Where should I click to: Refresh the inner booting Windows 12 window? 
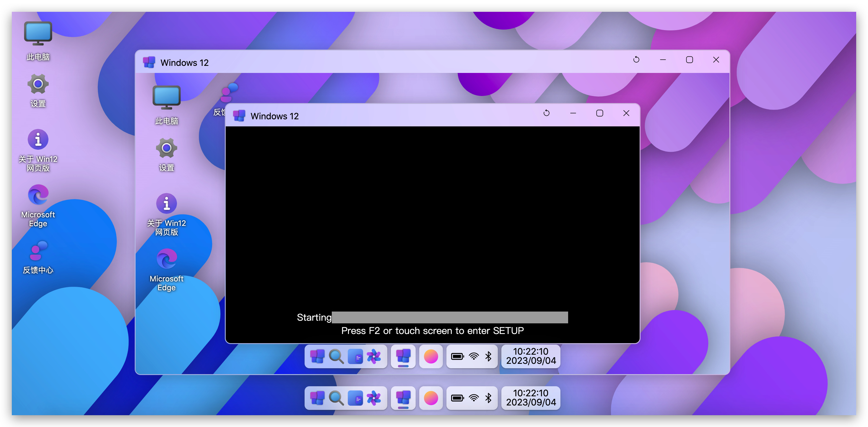coord(546,113)
